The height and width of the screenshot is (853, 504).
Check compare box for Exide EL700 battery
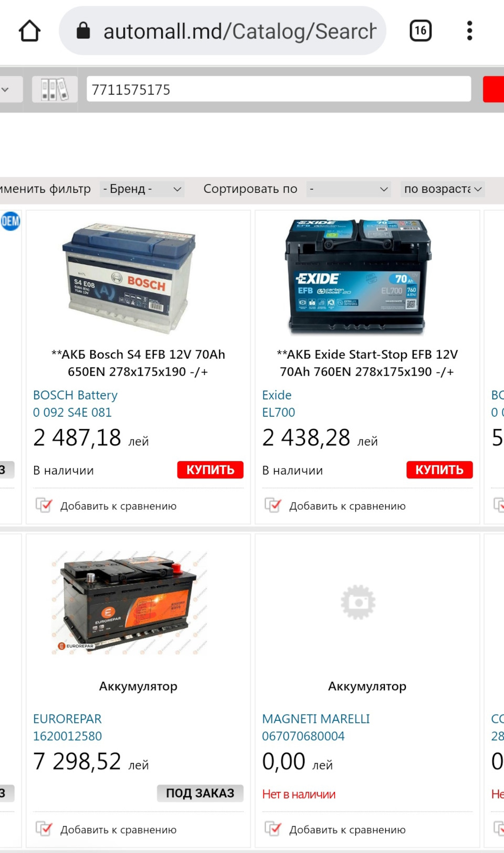[x=273, y=505]
